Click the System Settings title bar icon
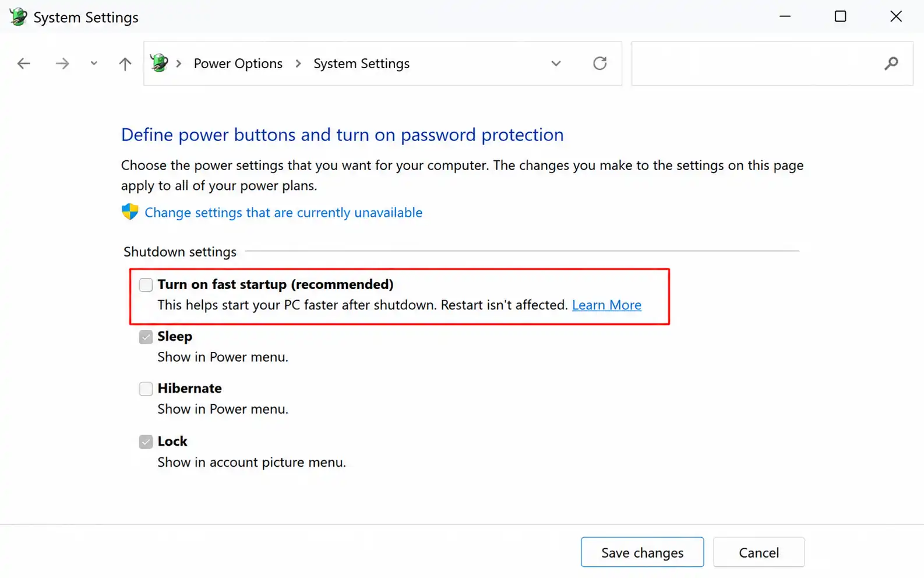924x578 pixels. click(x=18, y=17)
